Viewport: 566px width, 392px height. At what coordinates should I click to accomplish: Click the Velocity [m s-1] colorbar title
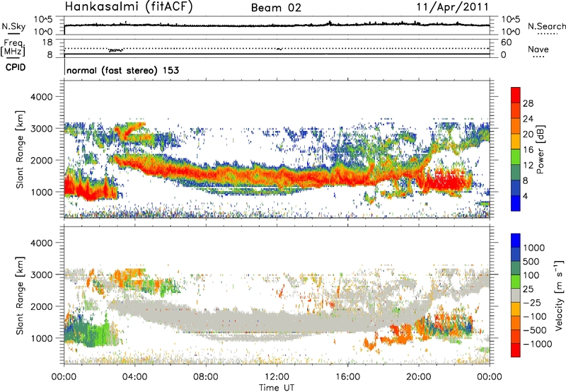click(x=559, y=295)
